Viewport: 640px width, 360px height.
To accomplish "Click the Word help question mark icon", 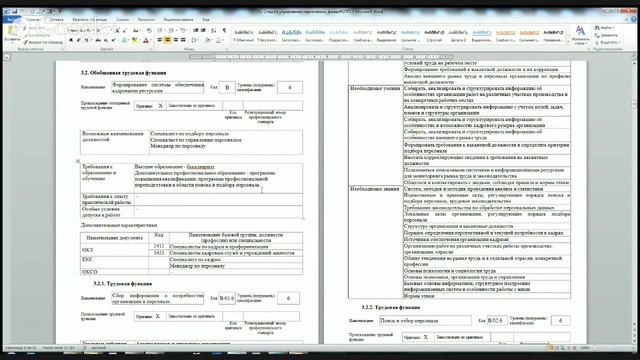I will click(634, 19).
